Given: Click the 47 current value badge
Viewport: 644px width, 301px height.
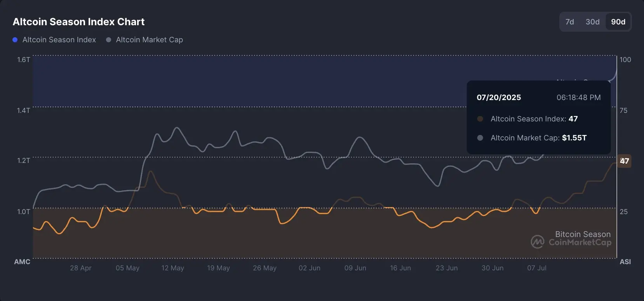Looking at the screenshot, I should click(x=624, y=161).
